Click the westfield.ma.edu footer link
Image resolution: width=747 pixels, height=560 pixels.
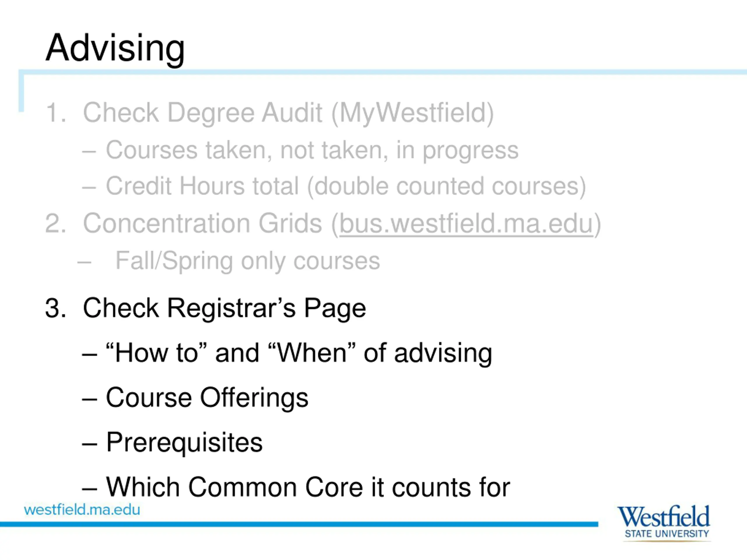tap(82, 509)
